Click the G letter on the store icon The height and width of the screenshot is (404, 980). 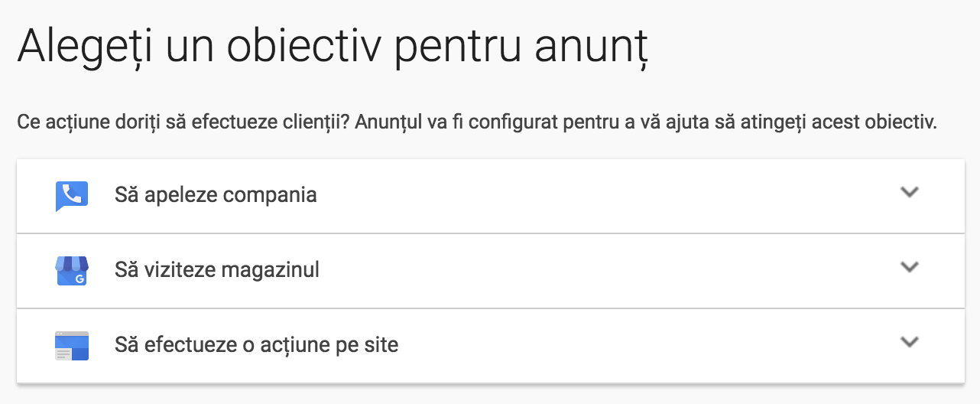[x=80, y=279]
